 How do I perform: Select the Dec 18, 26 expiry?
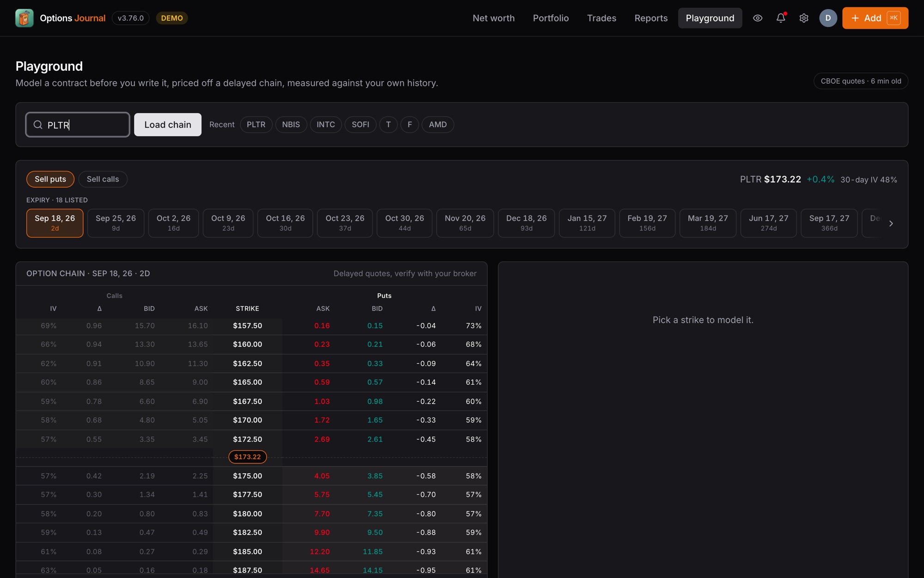527,223
